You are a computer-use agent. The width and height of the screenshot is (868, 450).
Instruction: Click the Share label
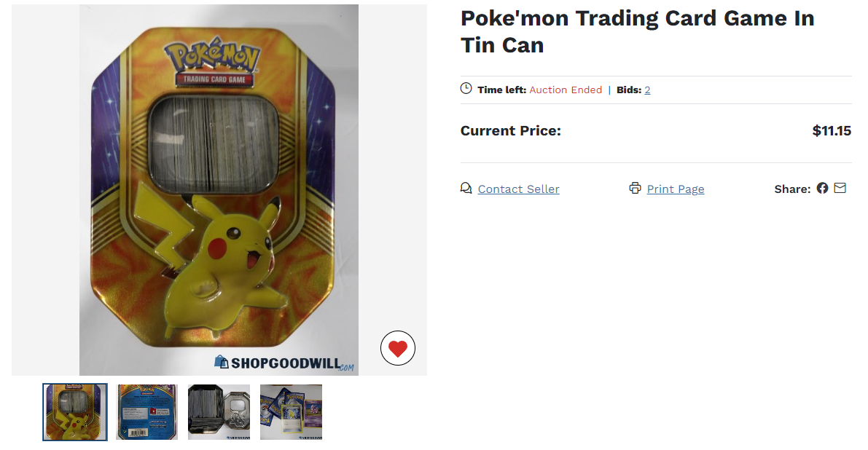pyautogui.click(x=792, y=189)
